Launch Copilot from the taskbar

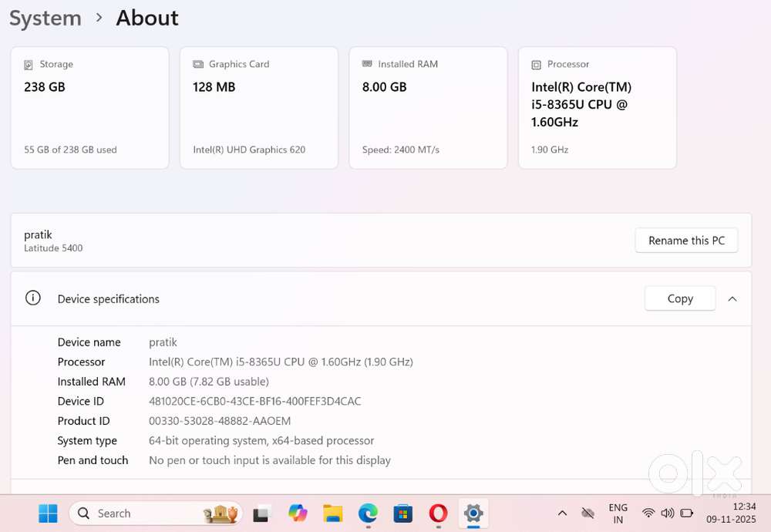point(298,513)
